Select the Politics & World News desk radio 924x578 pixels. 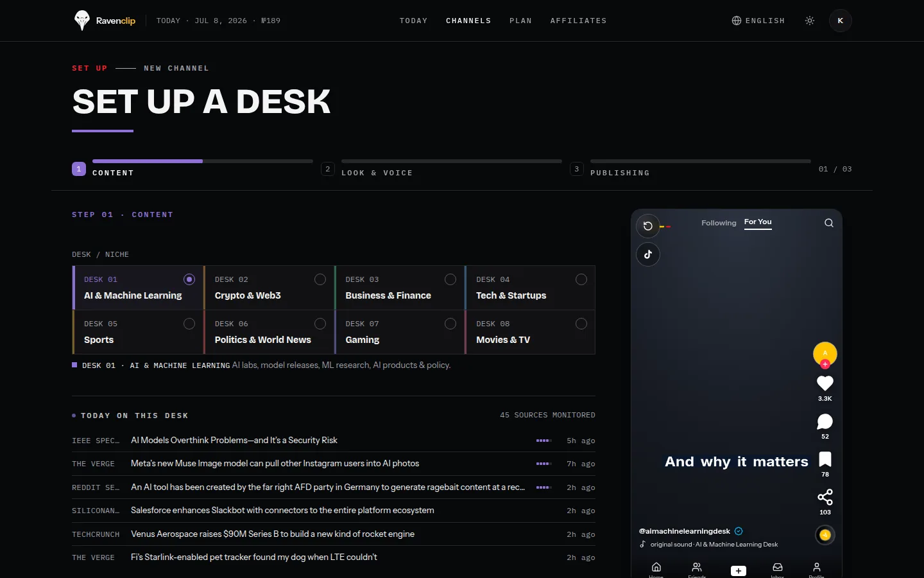tap(320, 324)
